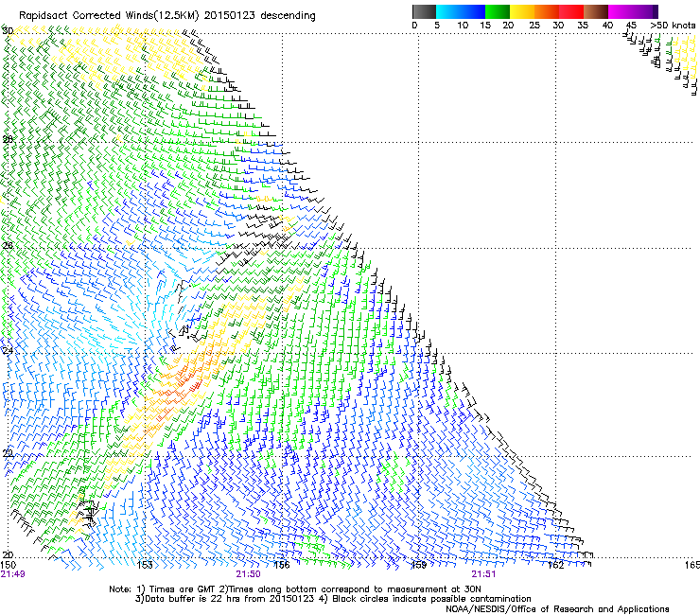Click the purple time stamp 21:49
Image resolution: width=700 pixels, height=615 pixels.
tap(13, 574)
